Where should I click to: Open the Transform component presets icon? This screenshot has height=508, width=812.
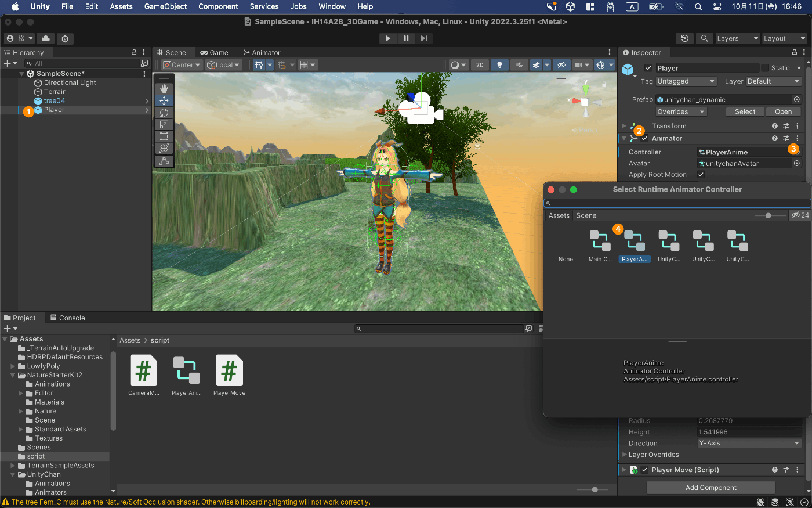pyautogui.click(x=786, y=126)
